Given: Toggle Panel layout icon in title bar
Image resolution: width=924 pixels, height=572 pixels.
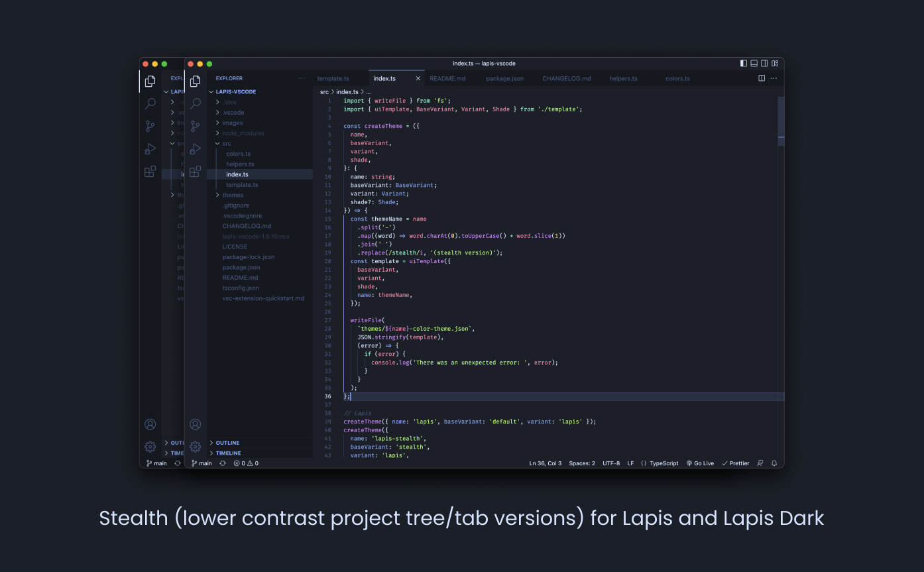Looking at the screenshot, I should 754,64.
